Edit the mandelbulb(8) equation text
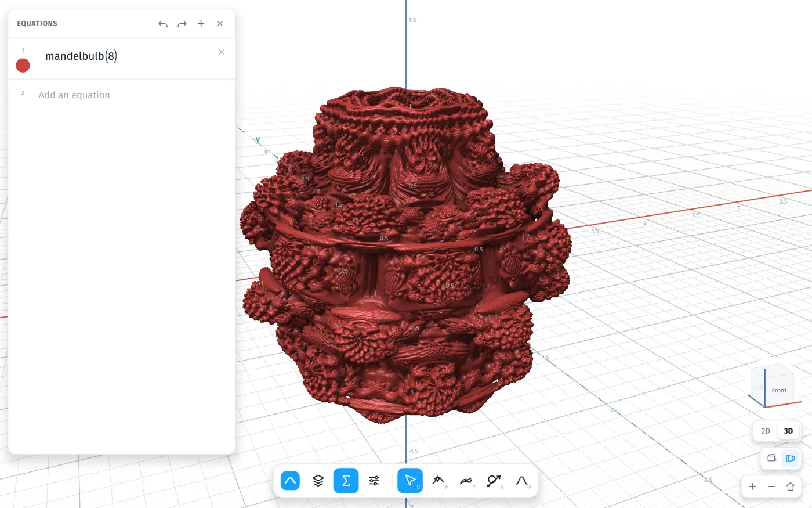Image resolution: width=812 pixels, height=508 pixels. [81, 56]
